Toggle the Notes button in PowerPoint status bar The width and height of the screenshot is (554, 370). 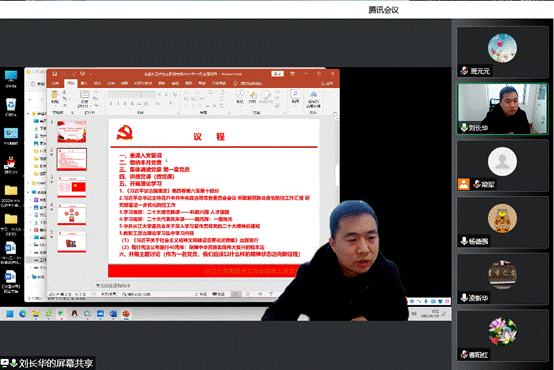[x=201, y=294]
